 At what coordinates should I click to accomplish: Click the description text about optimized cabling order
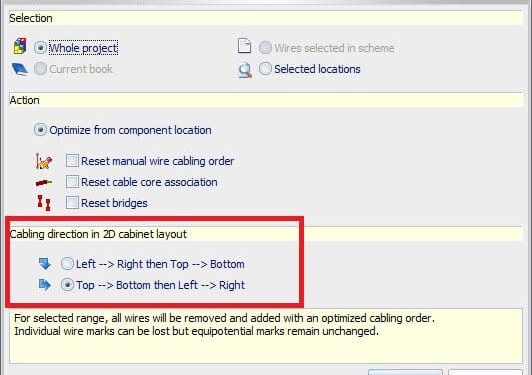pyautogui.click(x=224, y=324)
